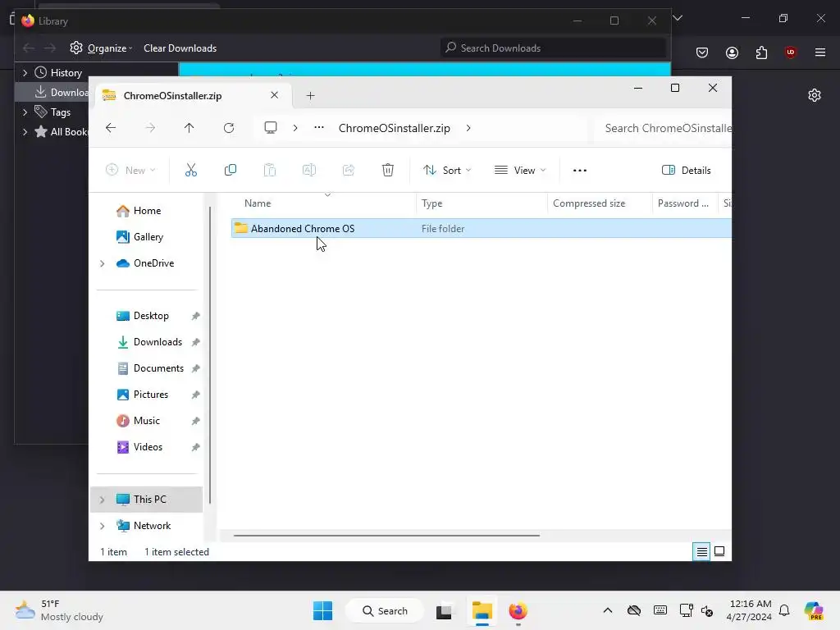840x630 pixels.
Task: Expand This PC tree node
Action: click(103, 500)
